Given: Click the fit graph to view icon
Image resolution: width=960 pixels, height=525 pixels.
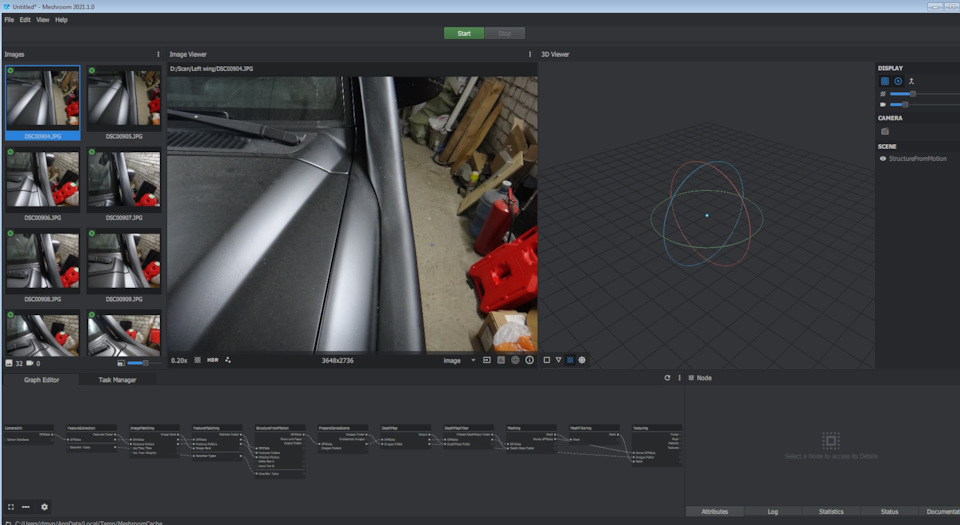Looking at the screenshot, I should click(x=10, y=507).
